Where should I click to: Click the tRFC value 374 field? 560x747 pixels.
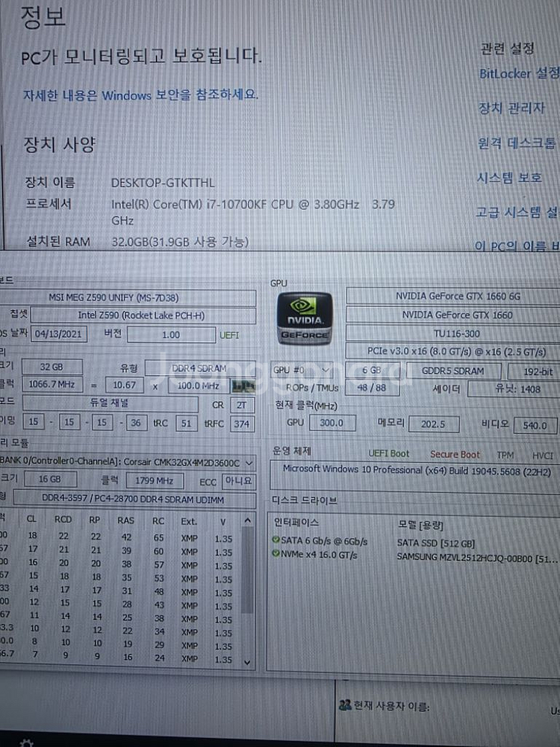242,424
